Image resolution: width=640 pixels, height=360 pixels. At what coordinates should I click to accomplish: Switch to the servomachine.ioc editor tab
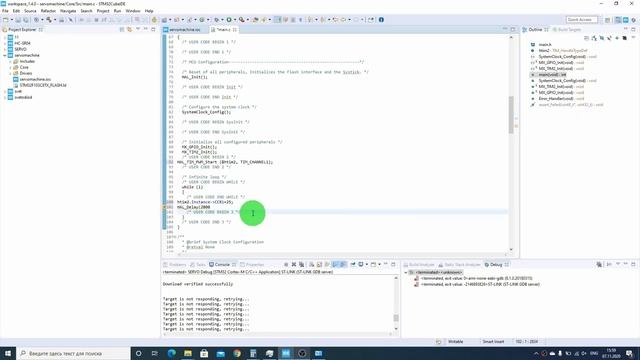(x=182, y=30)
